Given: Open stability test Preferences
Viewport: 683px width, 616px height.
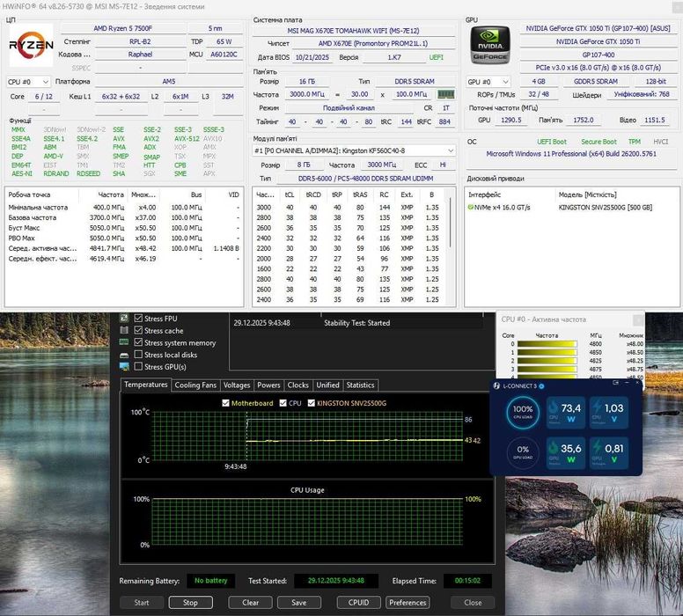Looking at the screenshot, I should (408, 603).
